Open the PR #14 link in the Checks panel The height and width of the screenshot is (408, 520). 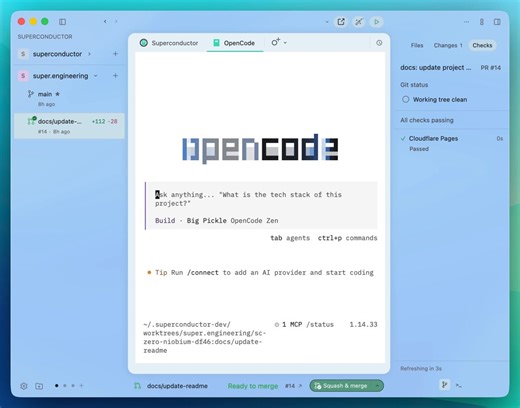(491, 68)
